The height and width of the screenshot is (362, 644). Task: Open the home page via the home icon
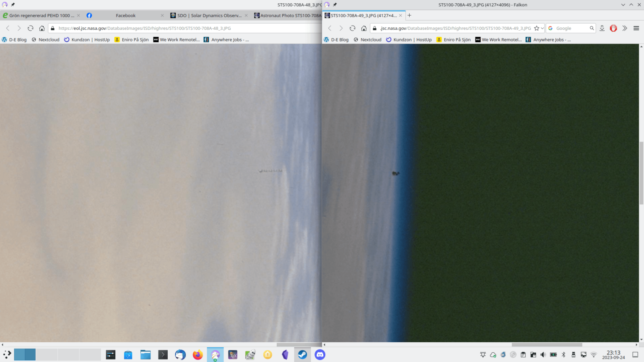[x=364, y=28]
